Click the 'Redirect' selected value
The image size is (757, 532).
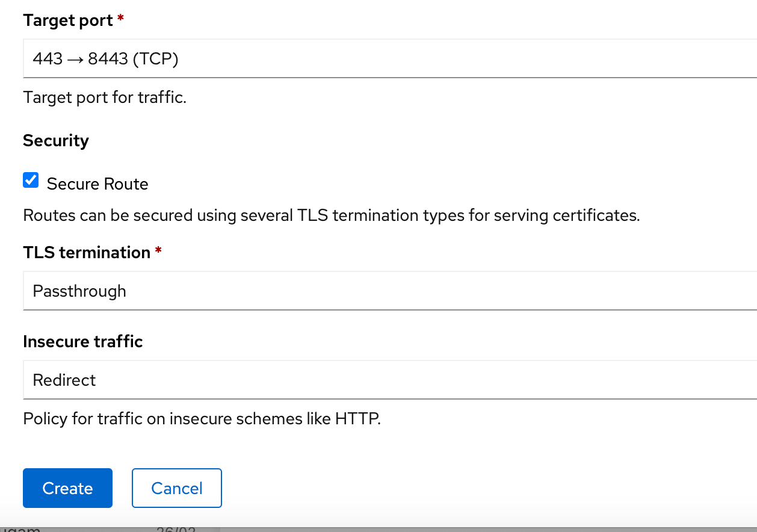64,380
